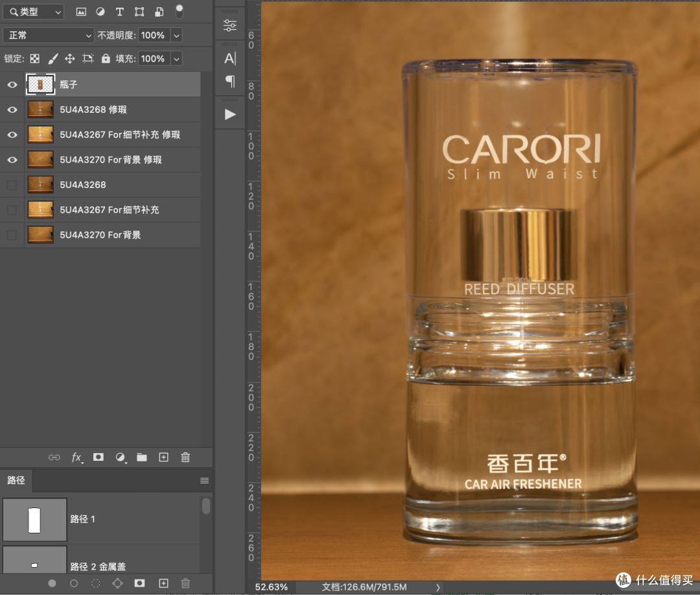Click the 52.63% zoom level field
This screenshot has width=700, height=595.
click(x=271, y=587)
